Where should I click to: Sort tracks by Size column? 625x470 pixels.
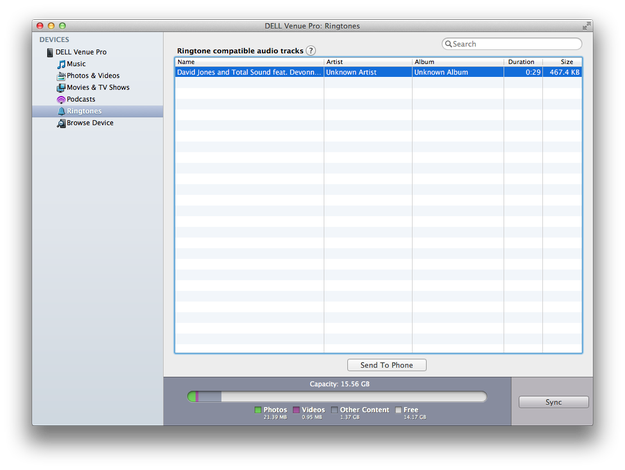[562, 62]
